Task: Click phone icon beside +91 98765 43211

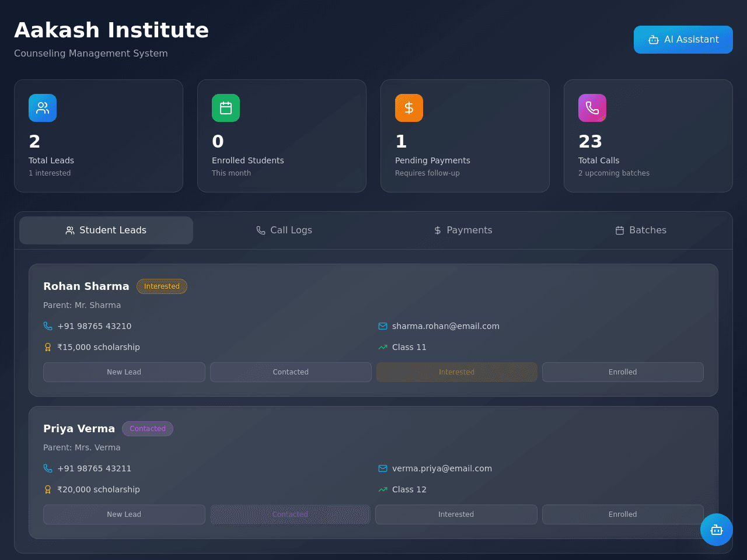Action: click(48, 468)
